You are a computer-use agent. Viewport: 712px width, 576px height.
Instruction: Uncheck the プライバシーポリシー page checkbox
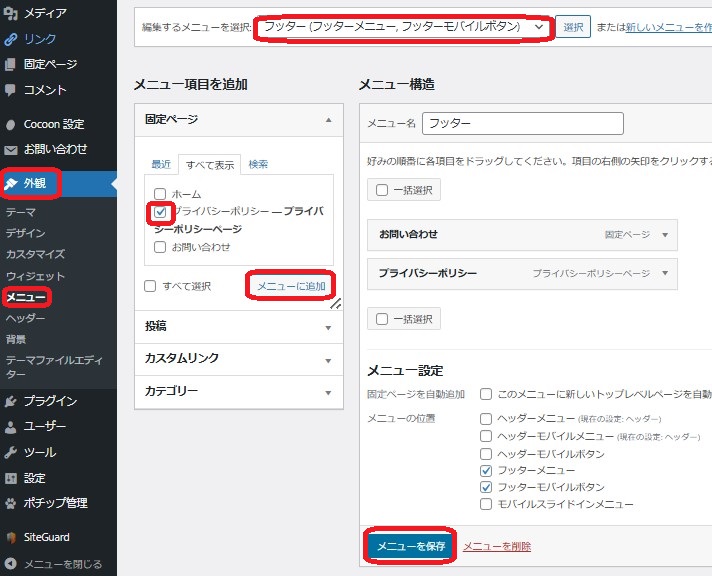pyautogui.click(x=161, y=212)
